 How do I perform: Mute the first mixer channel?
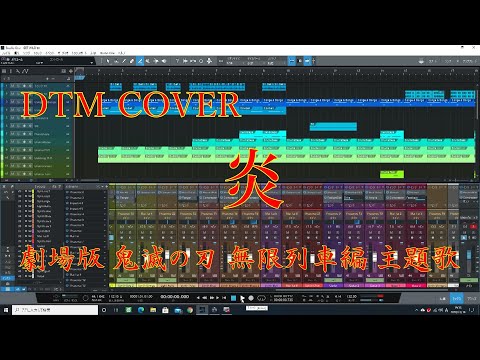point(121,232)
